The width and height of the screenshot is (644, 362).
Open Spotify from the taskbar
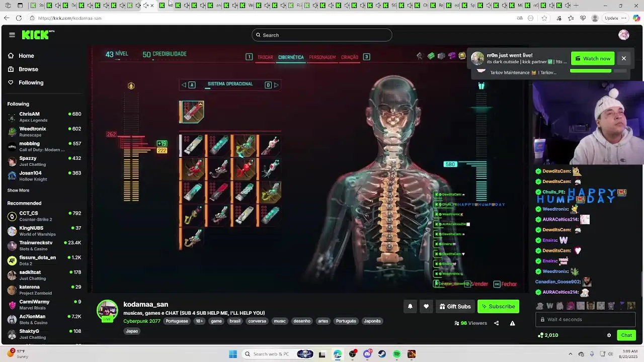tap(397, 354)
